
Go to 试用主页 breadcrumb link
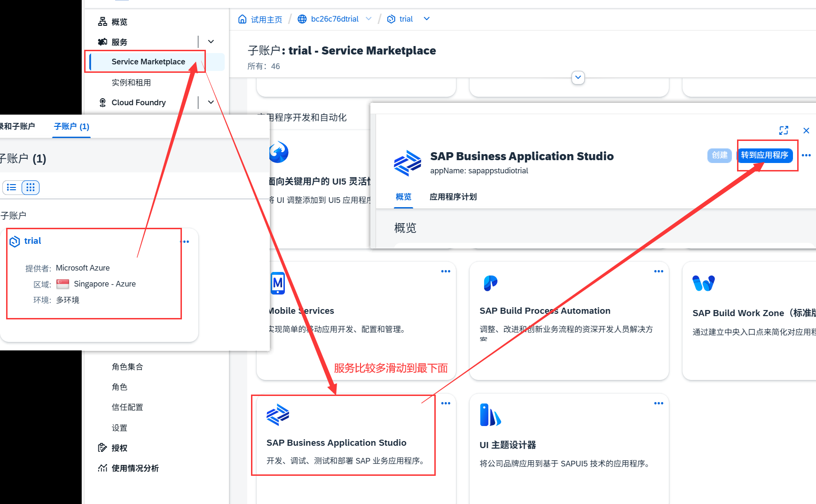coord(266,19)
